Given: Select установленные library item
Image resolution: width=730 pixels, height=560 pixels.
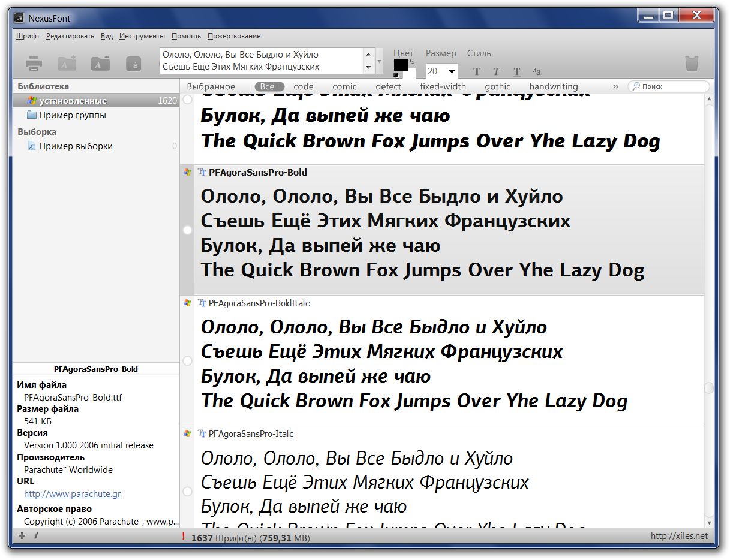Looking at the screenshot, I should pyautogui.click(x=96, y=101).
